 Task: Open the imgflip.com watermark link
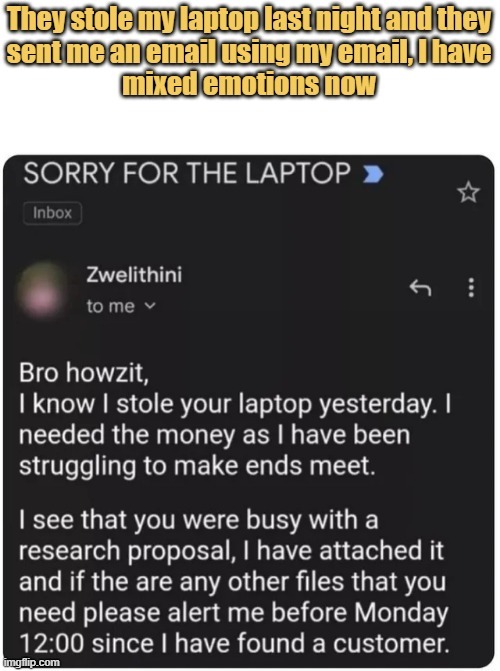[x=32, y=662]
